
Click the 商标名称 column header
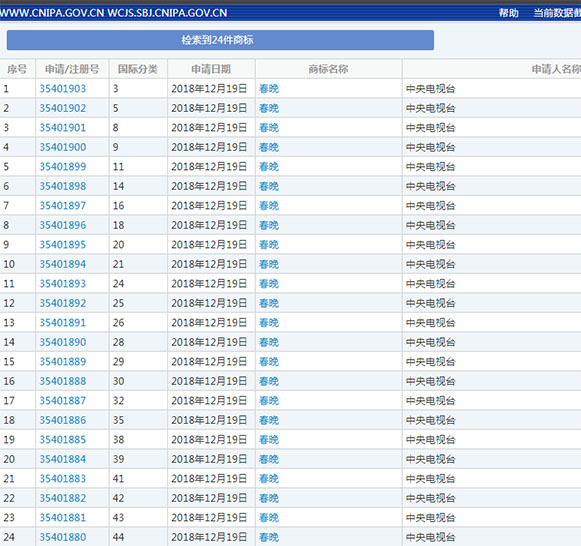click(328, 69)
